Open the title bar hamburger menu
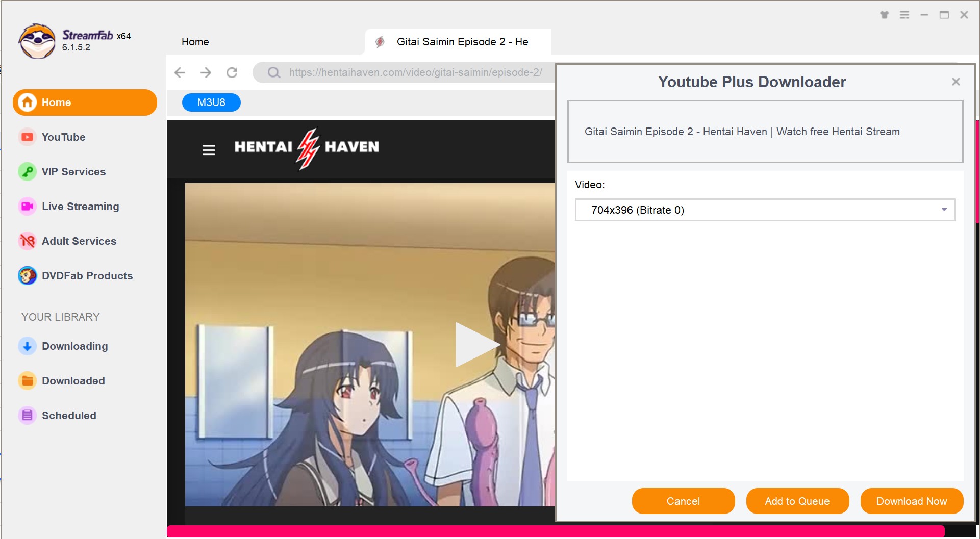 pyautogui.click(x=904, y=15)
